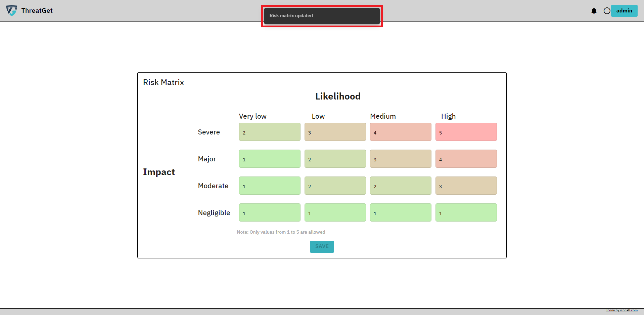Click the ThreatGet shield logo
The width and height of the screenshot is (644, 315).
pos(12,11)
